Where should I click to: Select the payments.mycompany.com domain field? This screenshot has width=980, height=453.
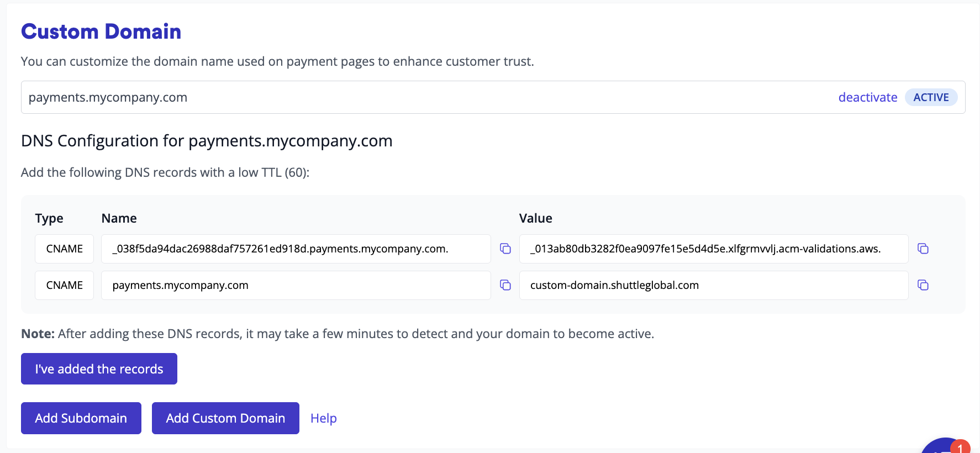(x=387, y=97)
